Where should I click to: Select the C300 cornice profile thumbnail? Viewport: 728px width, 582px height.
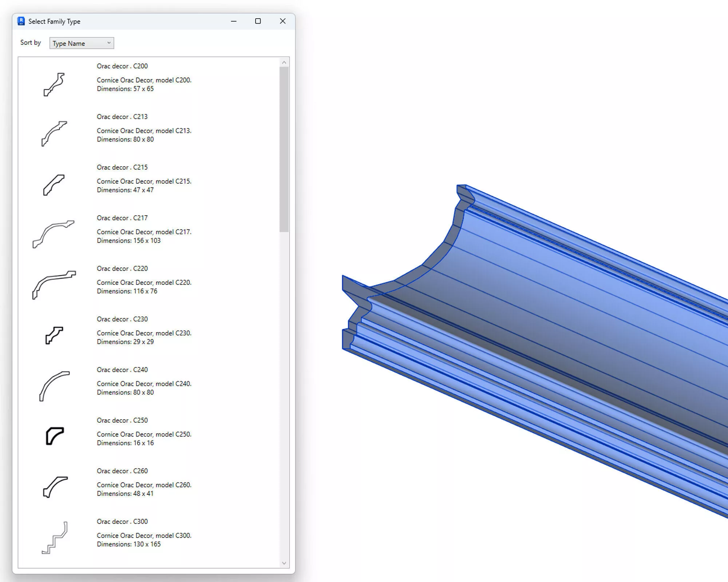tap(55, 538)
